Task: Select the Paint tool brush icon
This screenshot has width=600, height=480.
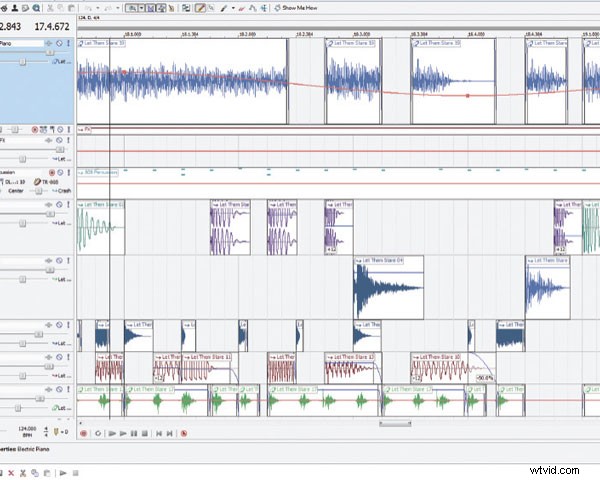Action: pos(224,8)
